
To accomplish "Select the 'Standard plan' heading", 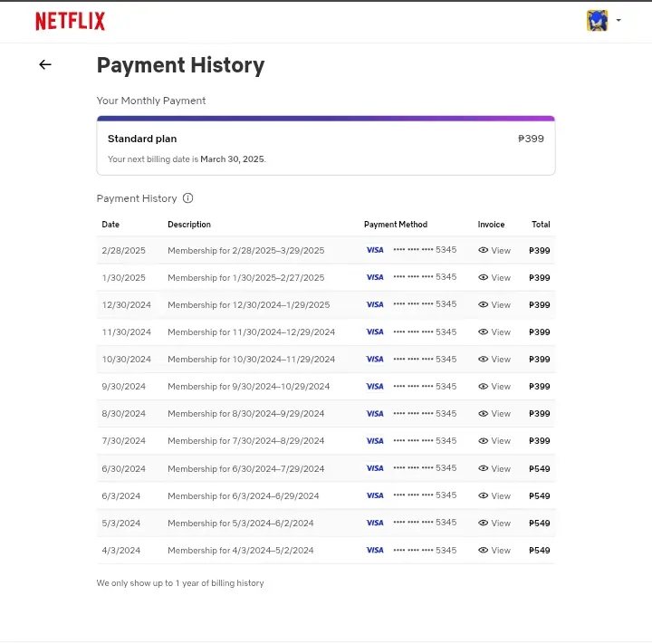I will click(142, 139).
